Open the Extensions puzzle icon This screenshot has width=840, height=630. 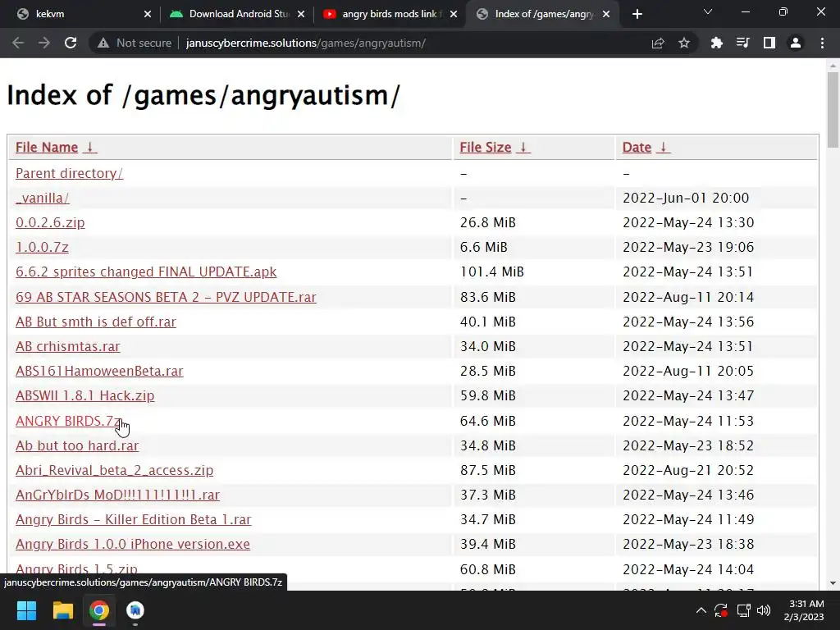[717, 43]
